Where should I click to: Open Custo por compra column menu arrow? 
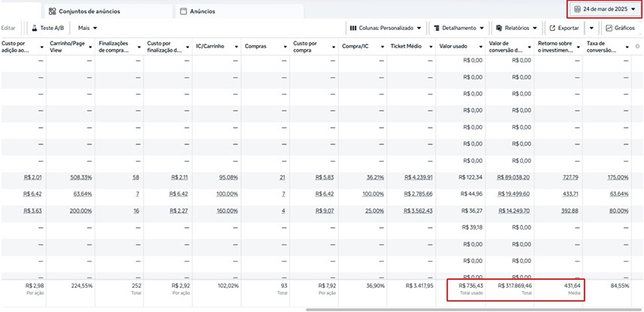pyautogui.click(x=334, y=47)
